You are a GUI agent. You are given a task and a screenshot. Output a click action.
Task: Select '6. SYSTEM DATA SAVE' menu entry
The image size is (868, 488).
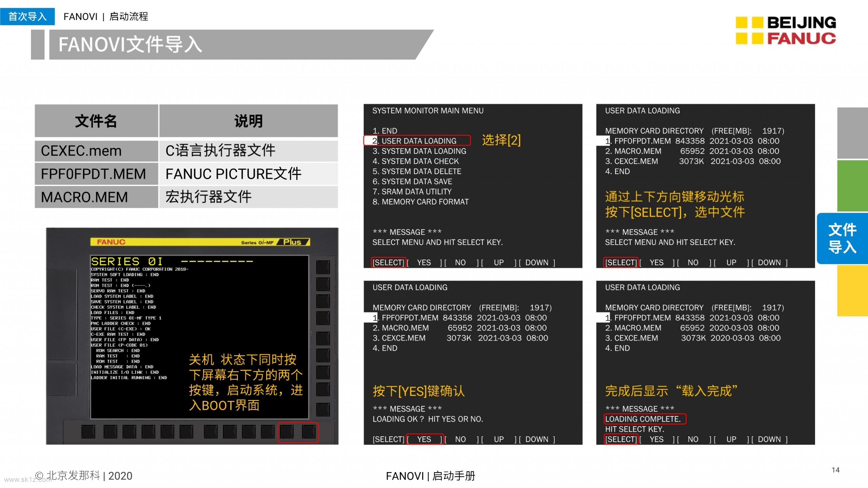[412, 182]
